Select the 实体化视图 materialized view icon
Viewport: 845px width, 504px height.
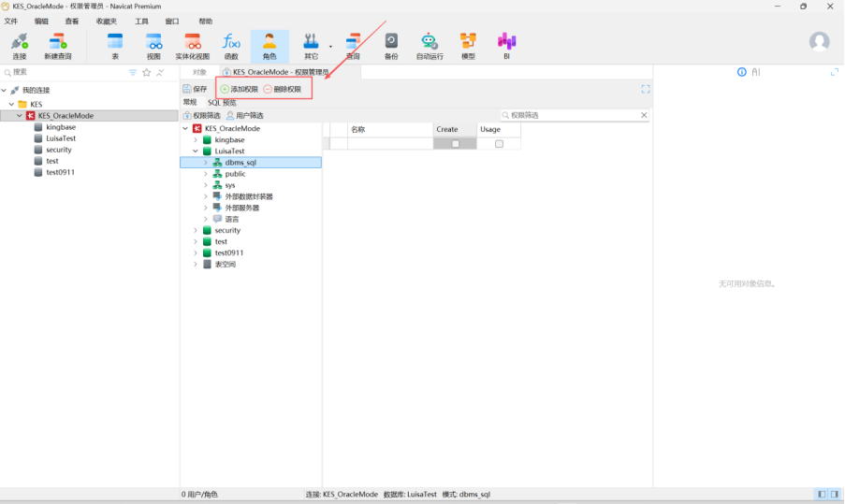point(193,42)
